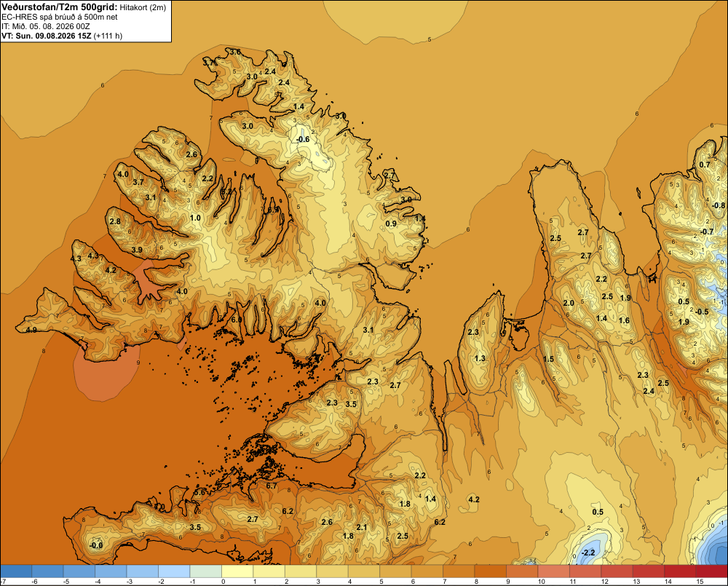Click the 3.5 label on the southern peninsula
Screen dimensions: 728x586
pos(195,527)
